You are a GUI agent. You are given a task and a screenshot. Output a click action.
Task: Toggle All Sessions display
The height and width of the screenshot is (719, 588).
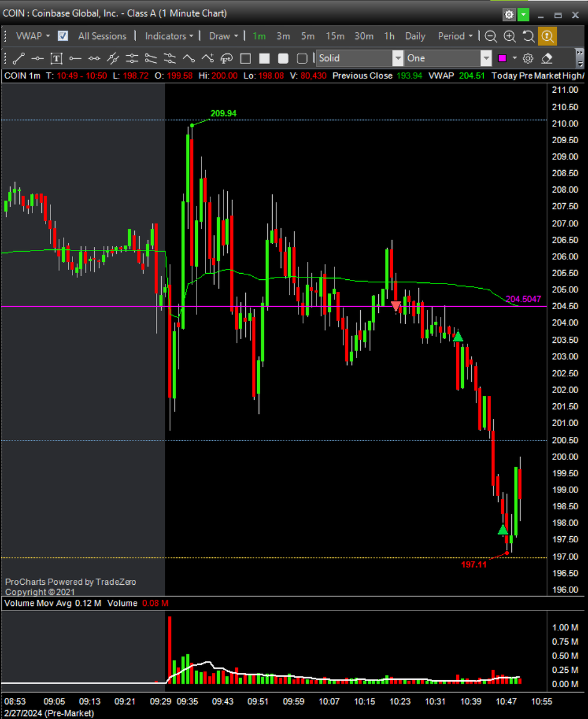click(102, 36)
